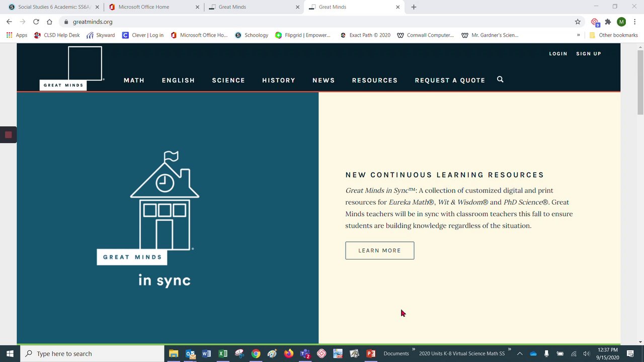The height and width of the screenshot is (362, 644).
Task: Open Chrome icon in the taskbar
Action: pos(256,353)
